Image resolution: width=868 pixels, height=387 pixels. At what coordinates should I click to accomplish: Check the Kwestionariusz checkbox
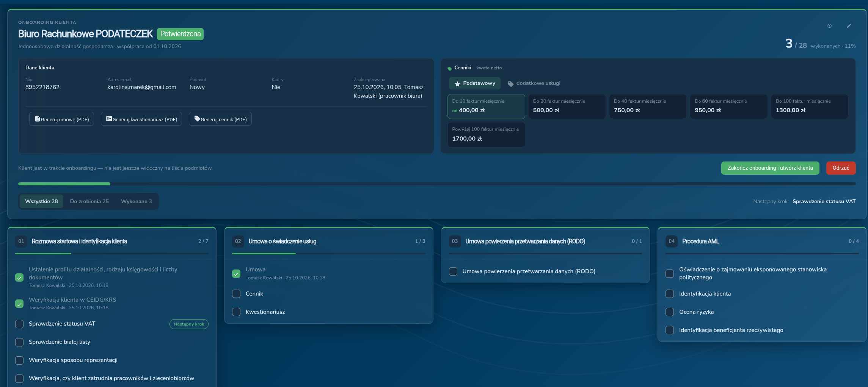pos(236,312)
